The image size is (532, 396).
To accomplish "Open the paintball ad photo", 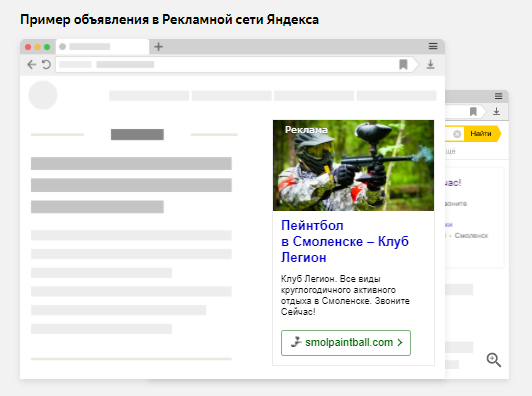I will [x=353, y=165].
